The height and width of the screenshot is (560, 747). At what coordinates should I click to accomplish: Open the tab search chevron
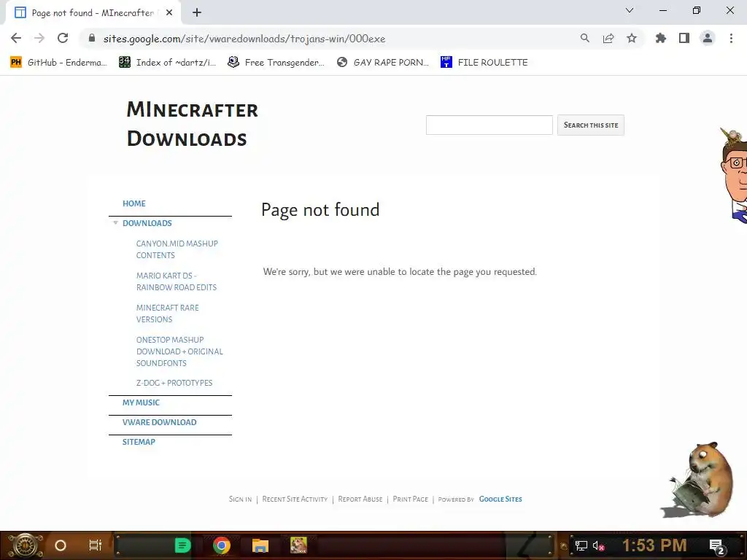coord(630,10)
